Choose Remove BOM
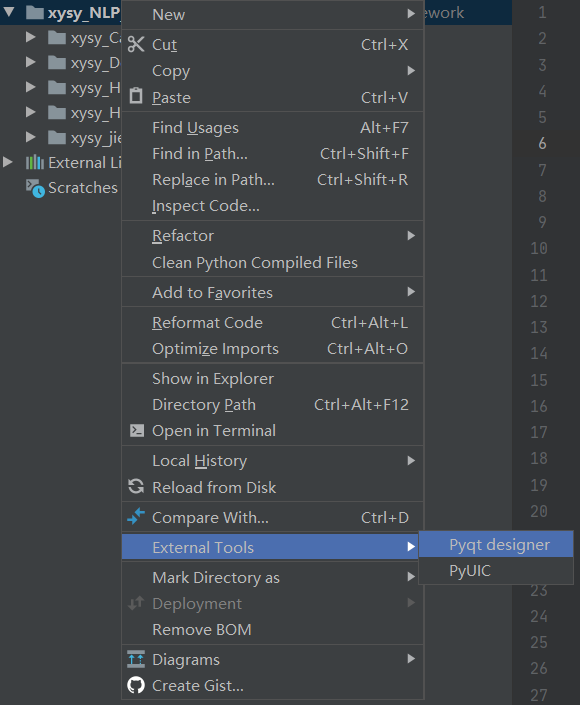This screenshot has width=580, height=705. (x=272, y=629)
